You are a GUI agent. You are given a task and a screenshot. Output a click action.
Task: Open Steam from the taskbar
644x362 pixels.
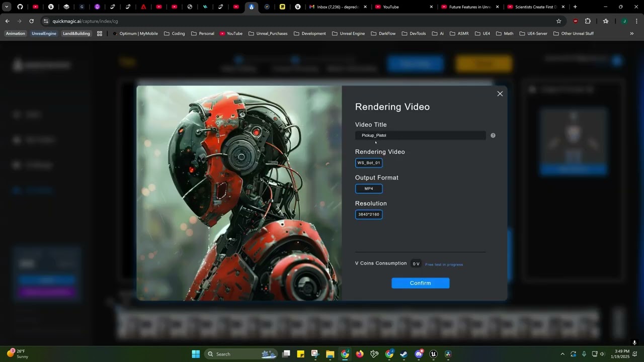pyautogui.click(x=404, y=354)
